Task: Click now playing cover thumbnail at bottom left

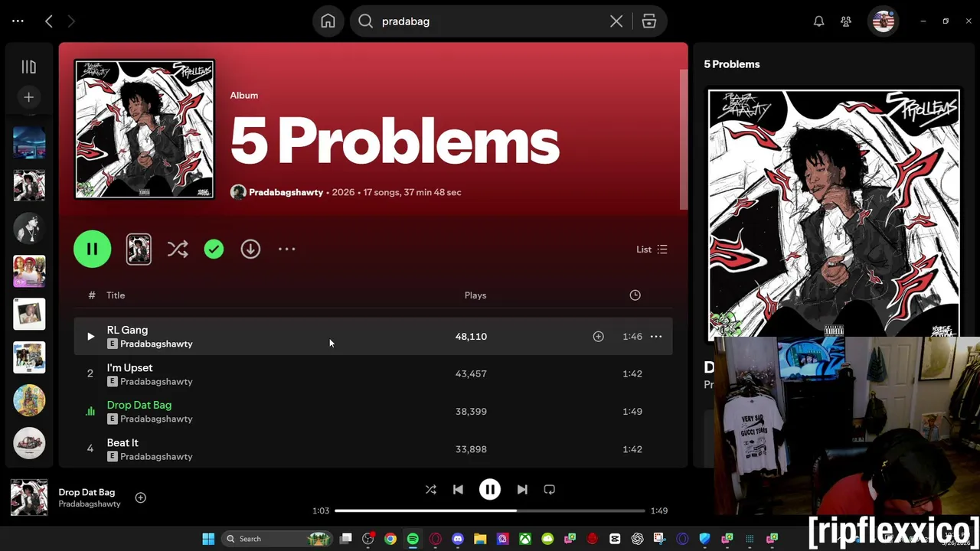Action: click(29, 497)
